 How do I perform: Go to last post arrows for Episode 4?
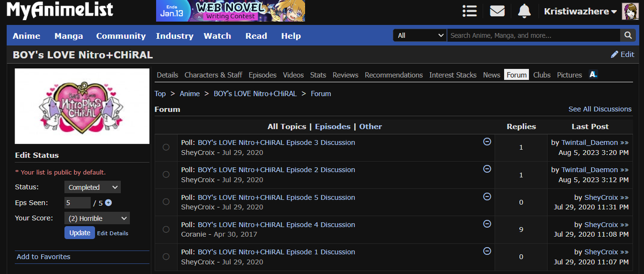624,225
